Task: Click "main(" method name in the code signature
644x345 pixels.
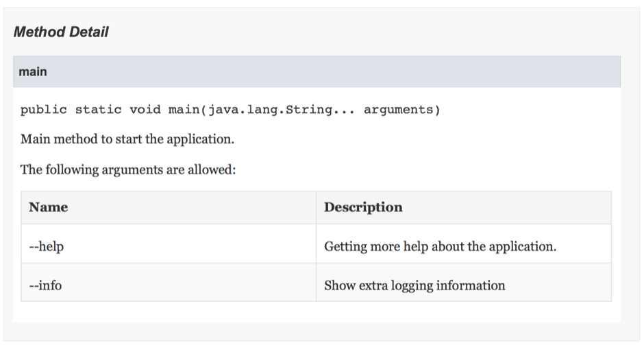Action: [185, 110]
